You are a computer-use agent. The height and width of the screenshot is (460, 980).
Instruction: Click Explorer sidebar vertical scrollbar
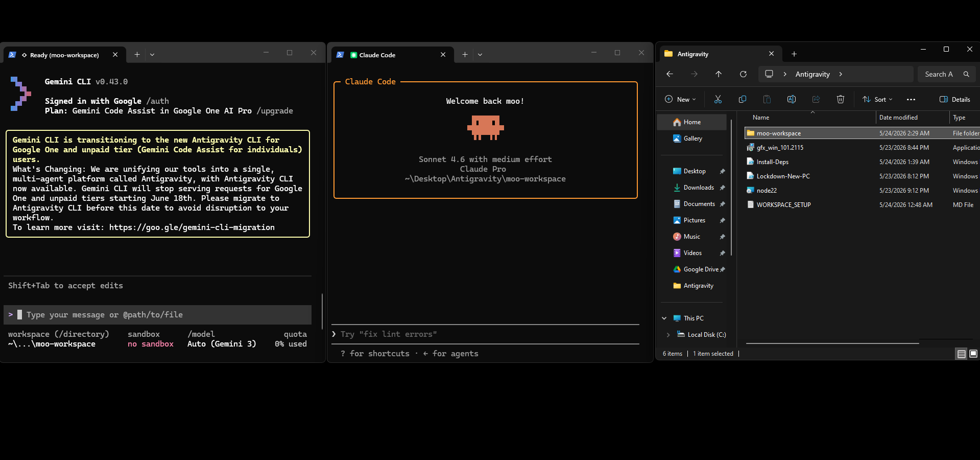coord(732,187)
